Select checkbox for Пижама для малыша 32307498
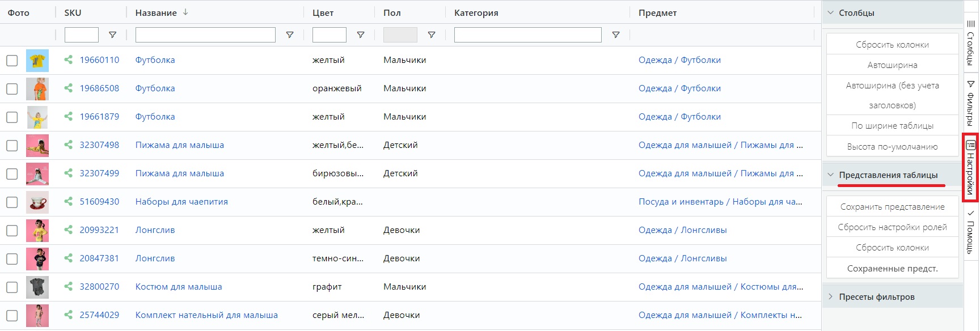 [12, 145]
